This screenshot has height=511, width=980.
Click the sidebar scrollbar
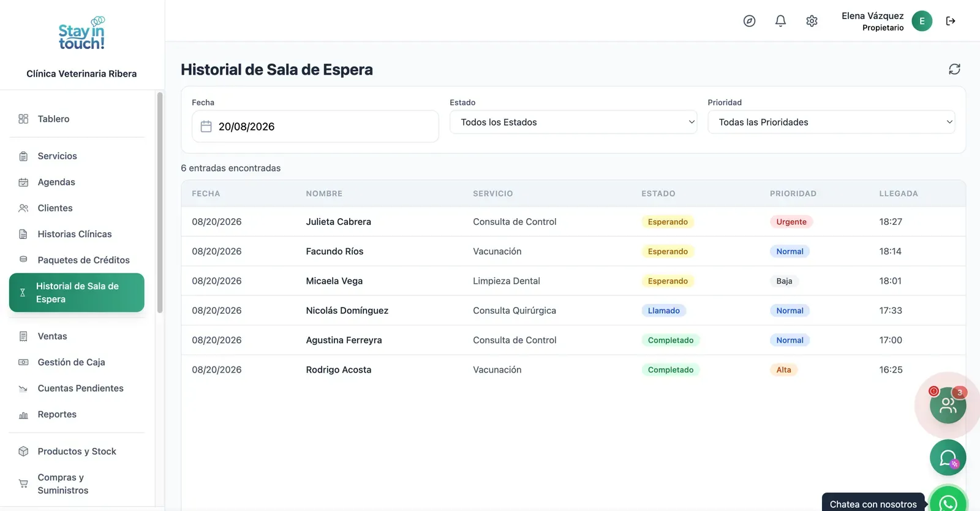pyautogui.click(x=160, y=202)
